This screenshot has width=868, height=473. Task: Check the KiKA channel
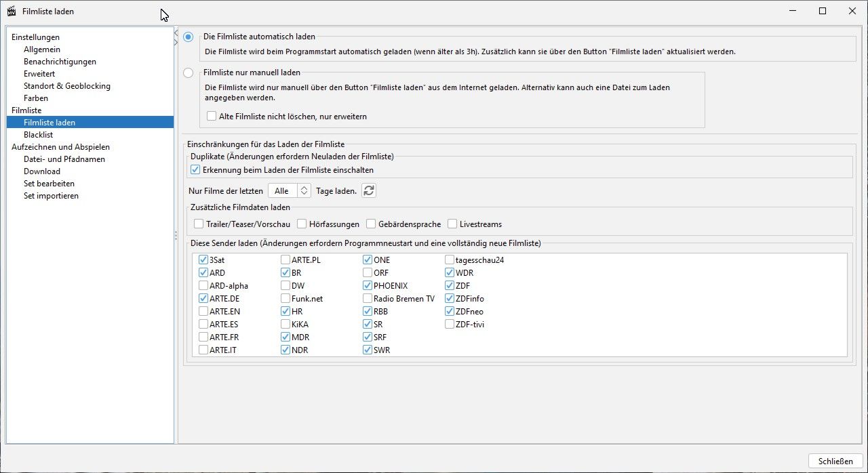285,324
